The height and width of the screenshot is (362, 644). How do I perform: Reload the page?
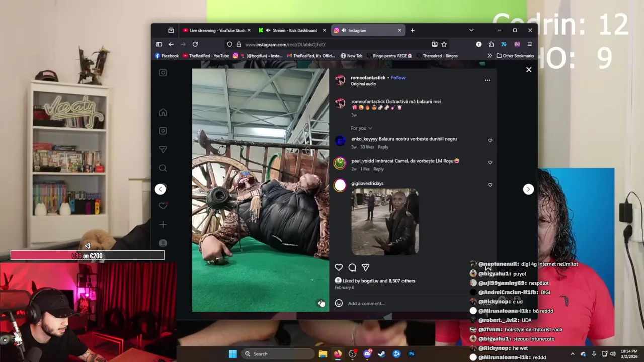tap(195, 44)
